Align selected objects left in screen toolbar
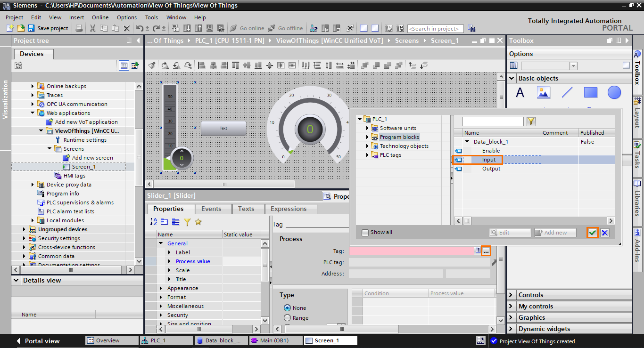 202,65
